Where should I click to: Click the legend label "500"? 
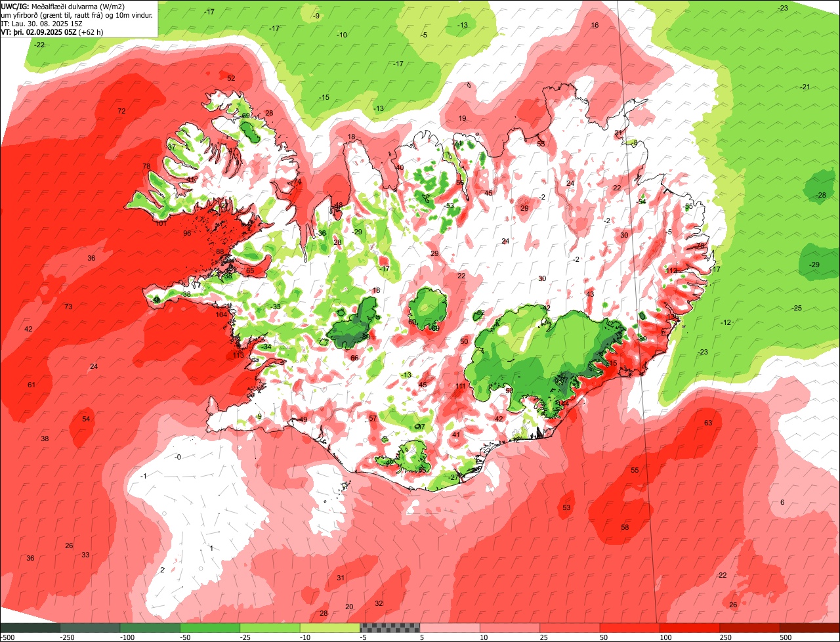[786, 637]
